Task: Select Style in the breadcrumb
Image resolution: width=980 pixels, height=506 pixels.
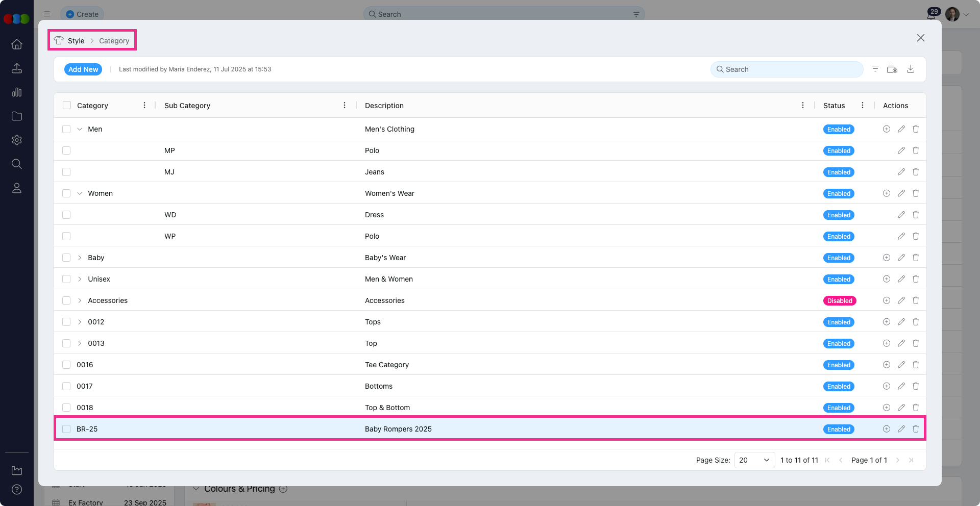Action: coord(76,40)
